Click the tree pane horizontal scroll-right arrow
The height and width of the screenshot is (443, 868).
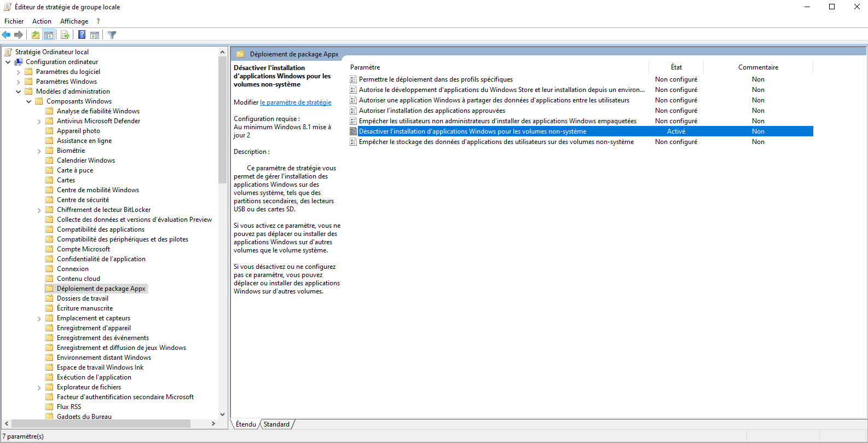(213, 423)
